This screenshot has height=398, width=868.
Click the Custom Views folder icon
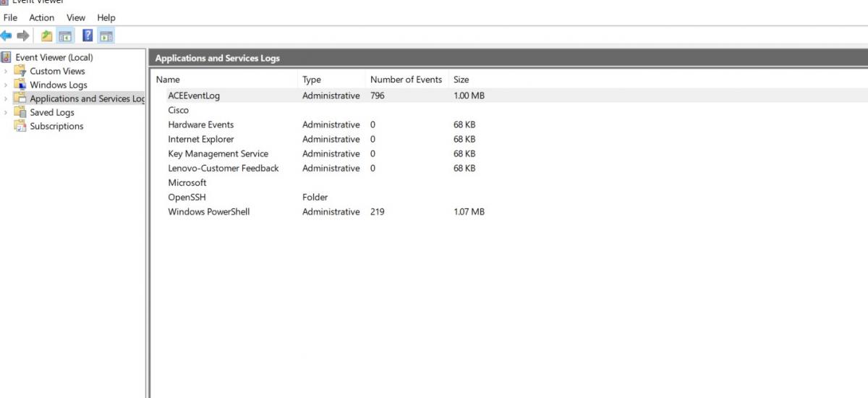(20, 71)
